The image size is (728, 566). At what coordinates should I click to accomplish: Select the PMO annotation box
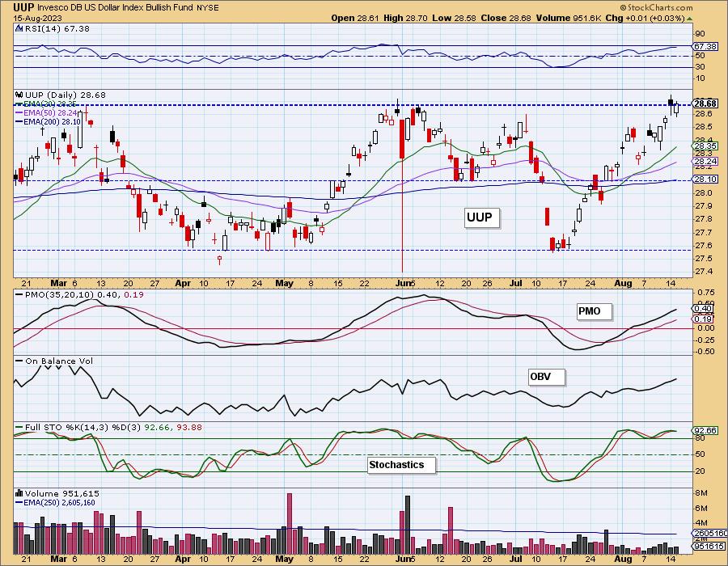[x=595, y=311]
